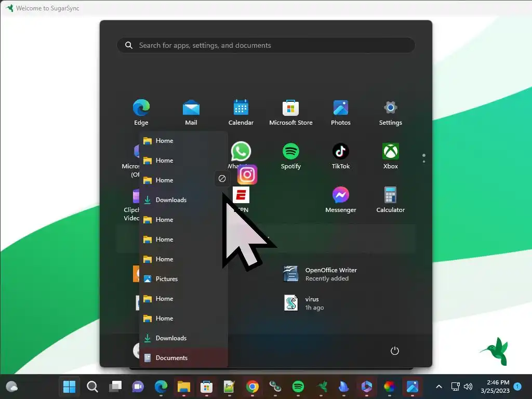Launch the WhatsApp pinned app
This screenshot has width=532, height=399.
click(241, 152)
